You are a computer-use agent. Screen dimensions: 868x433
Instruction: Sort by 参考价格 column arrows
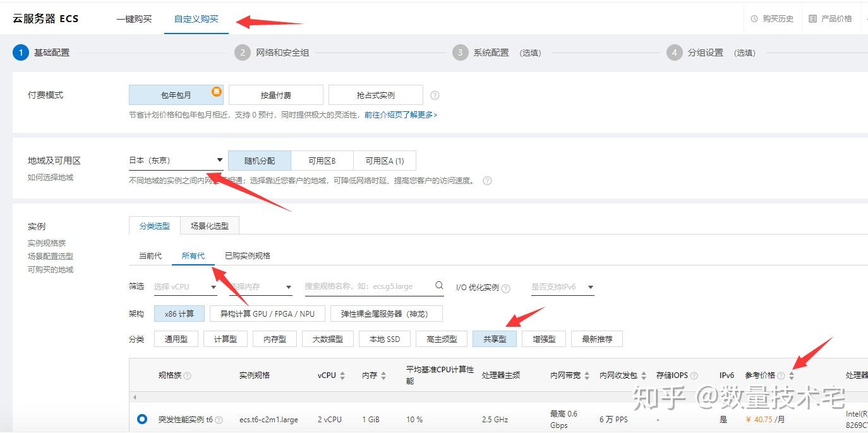coord(792,375)
